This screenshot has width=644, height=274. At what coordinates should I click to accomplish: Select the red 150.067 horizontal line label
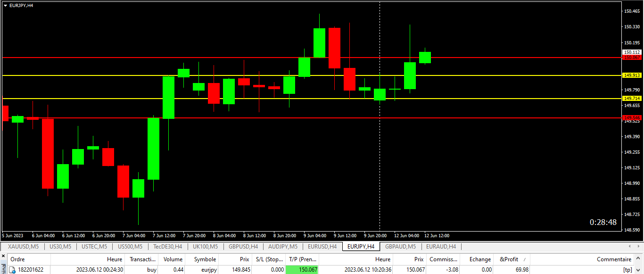pyautogui.click(x=632, y=58)
